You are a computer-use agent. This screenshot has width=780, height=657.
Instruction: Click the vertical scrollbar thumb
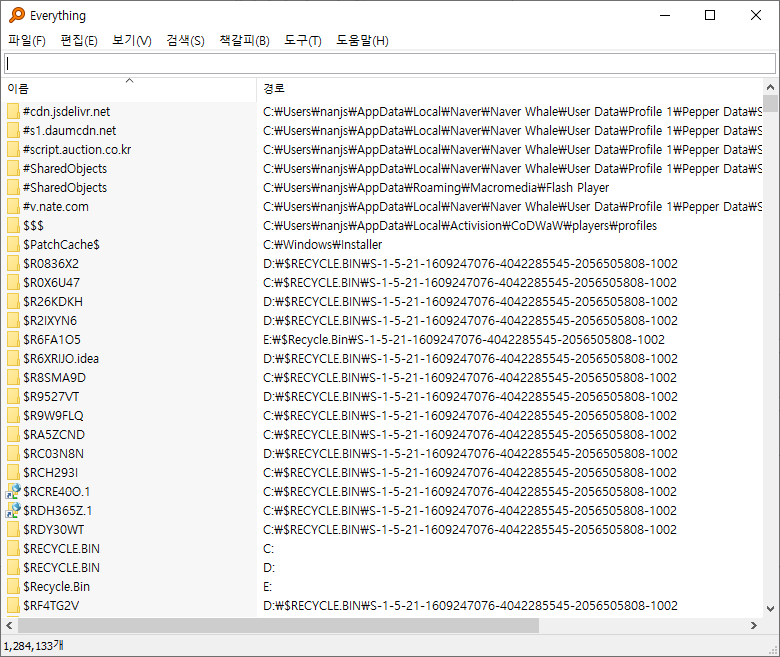770,103
